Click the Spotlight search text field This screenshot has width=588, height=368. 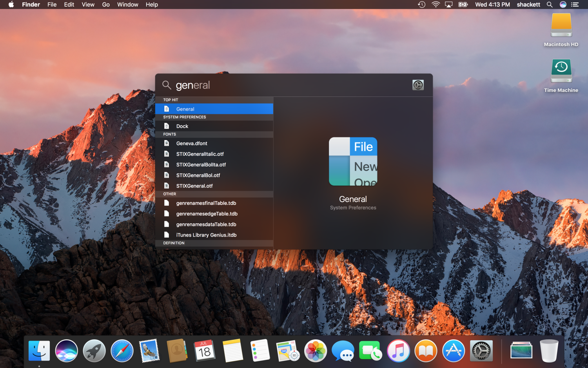point(290,85)
